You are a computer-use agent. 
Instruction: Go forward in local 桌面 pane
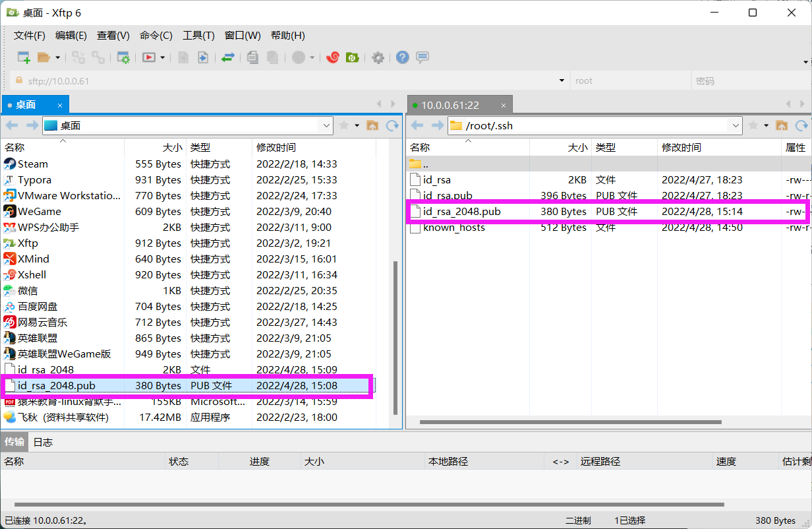pos(32,125)
